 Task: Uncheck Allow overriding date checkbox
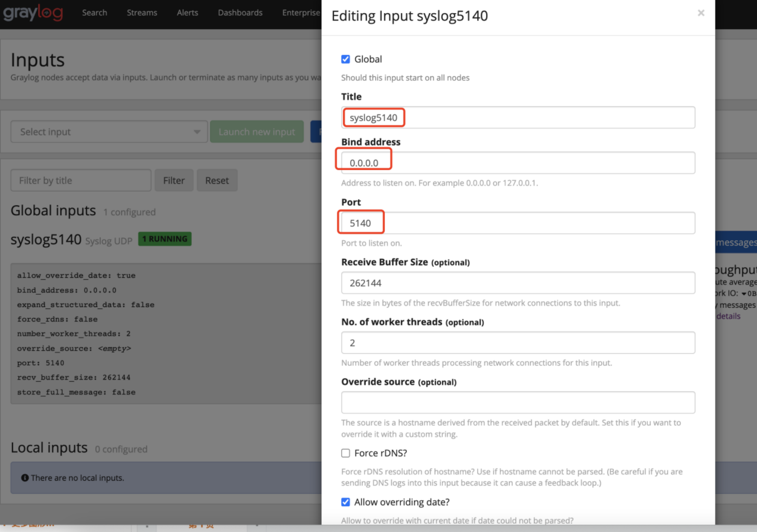tap(346, 502)
